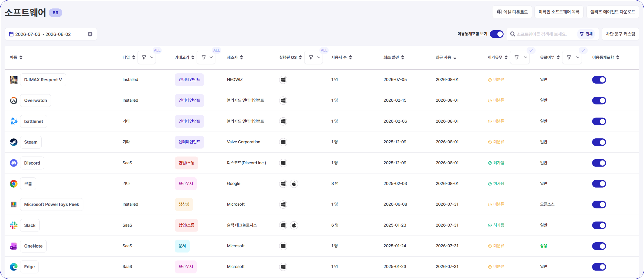The width and height of the screenshot is (644, 279).
Task: Toggle usage stats for Discord
Action: coord(599,163)
